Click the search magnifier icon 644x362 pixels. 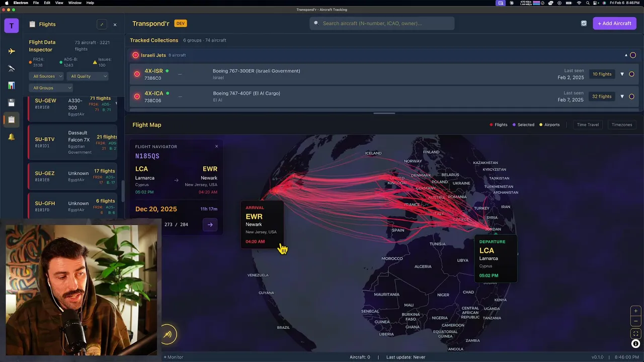pos(317,23)
